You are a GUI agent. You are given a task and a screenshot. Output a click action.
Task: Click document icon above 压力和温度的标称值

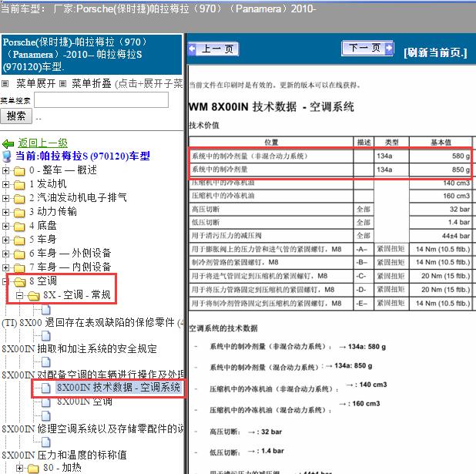pyautogui.click(x=46, y=442)
